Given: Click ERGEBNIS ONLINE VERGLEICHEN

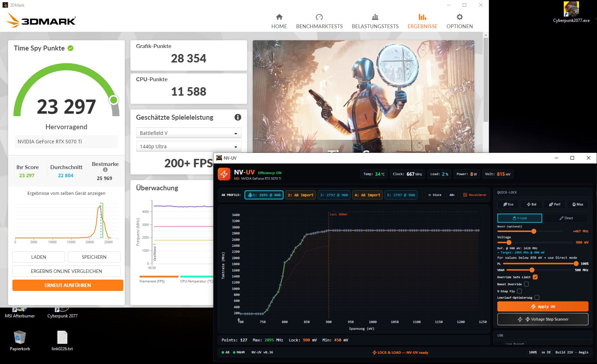Looking at the screenshot, I should click(x=66, y=271).
